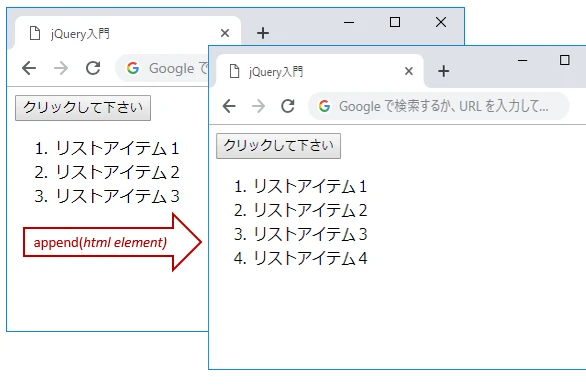586x385 pixels.
Task: Maximize the rear browser window
Action: coord(395,22)
